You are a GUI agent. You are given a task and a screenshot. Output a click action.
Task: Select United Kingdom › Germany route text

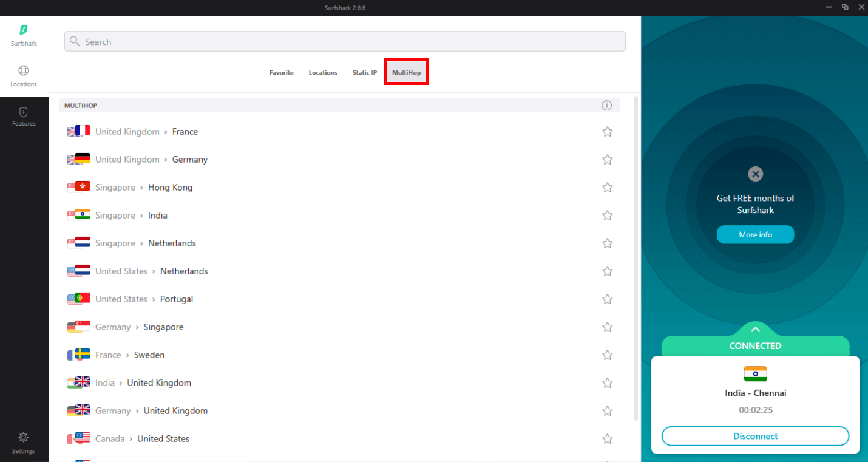pyautogui.click(x=151, y=160)
